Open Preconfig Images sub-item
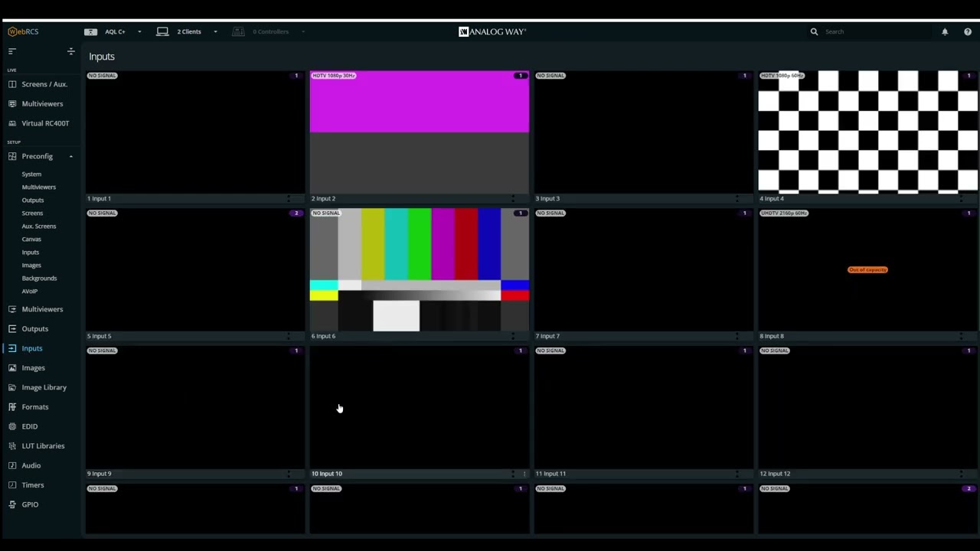This screenshot has width=980, height=551. [x=31, y=265]
